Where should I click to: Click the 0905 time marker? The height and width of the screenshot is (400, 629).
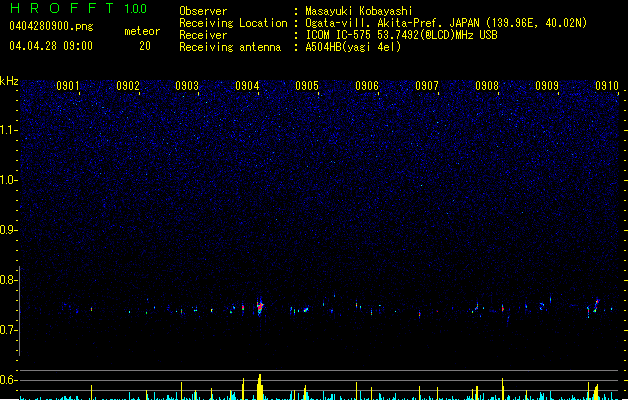pos(307,86)
